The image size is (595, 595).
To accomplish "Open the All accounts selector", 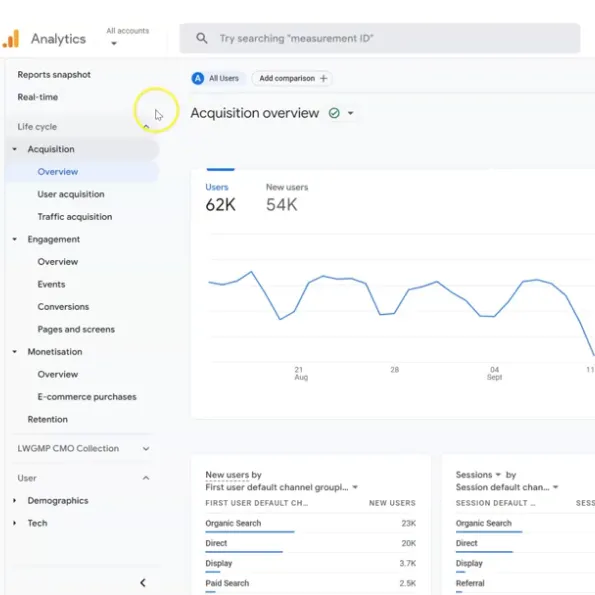I will 128,37.
